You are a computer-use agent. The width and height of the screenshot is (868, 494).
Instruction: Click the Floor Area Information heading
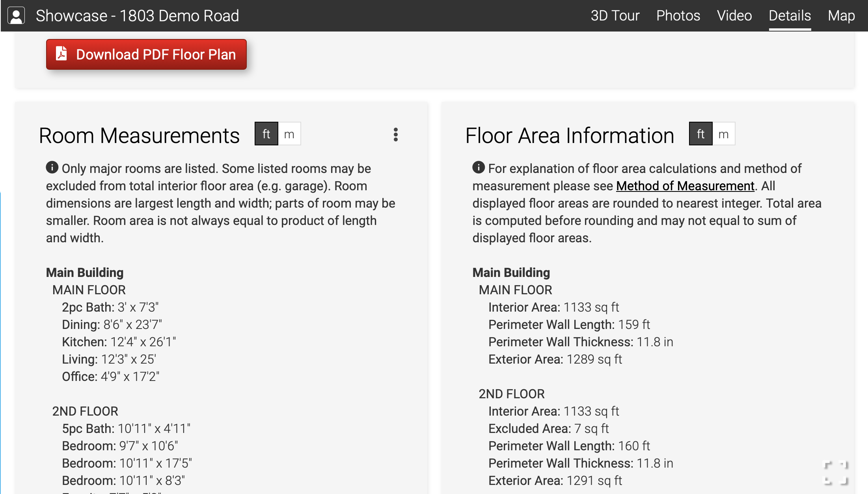[570, 136]
